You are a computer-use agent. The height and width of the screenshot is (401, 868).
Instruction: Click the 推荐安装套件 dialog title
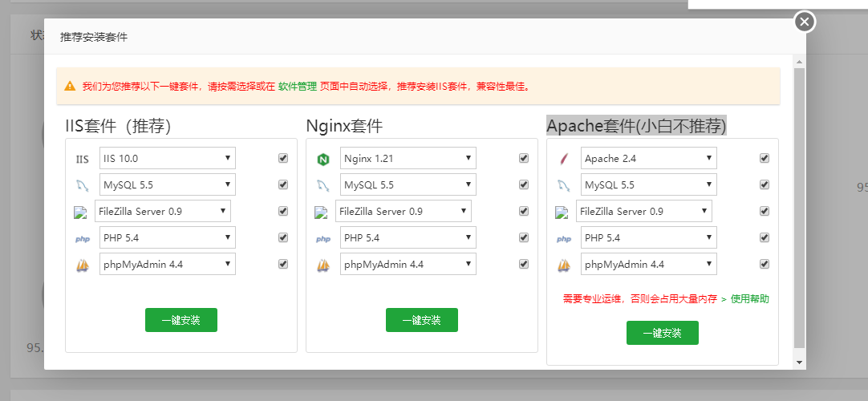click(x=94, y=37)
